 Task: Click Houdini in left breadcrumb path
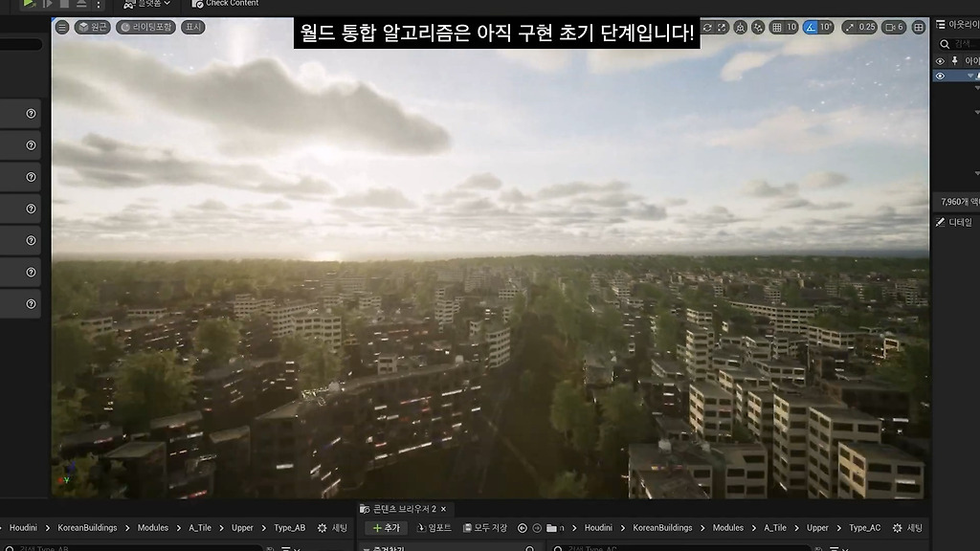[23, 528]
